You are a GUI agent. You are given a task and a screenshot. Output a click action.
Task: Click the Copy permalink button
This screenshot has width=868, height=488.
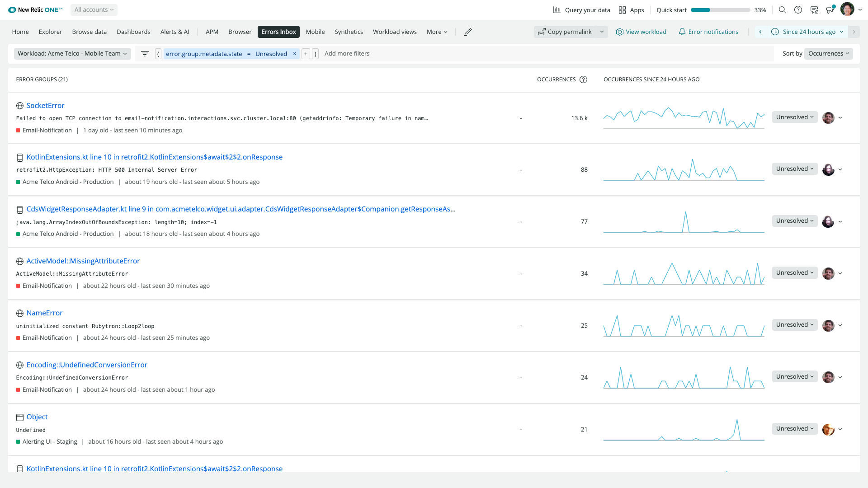pyautogui.click(x=565, y=32)
